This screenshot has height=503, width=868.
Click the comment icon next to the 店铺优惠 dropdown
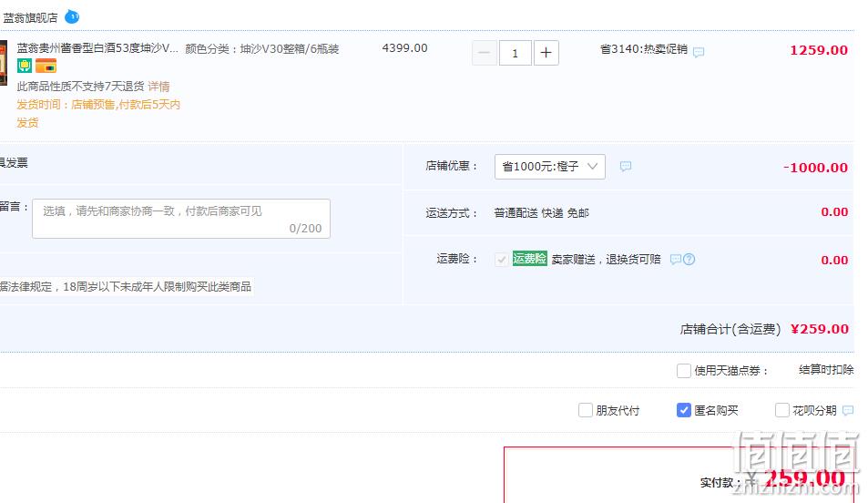coord(626,166)
